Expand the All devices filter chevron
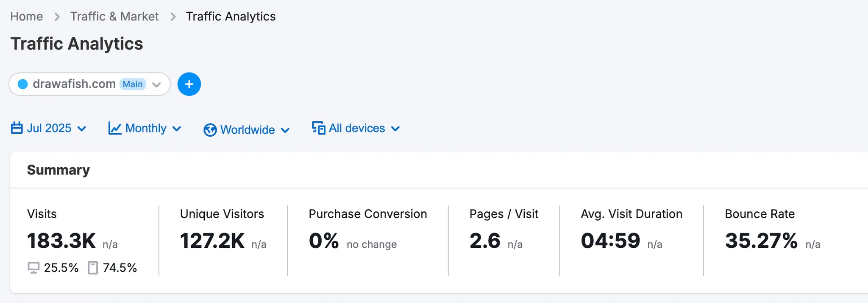The width and height of the screenshot is (868, 303). pyautogui.click(x=395, y=129)
